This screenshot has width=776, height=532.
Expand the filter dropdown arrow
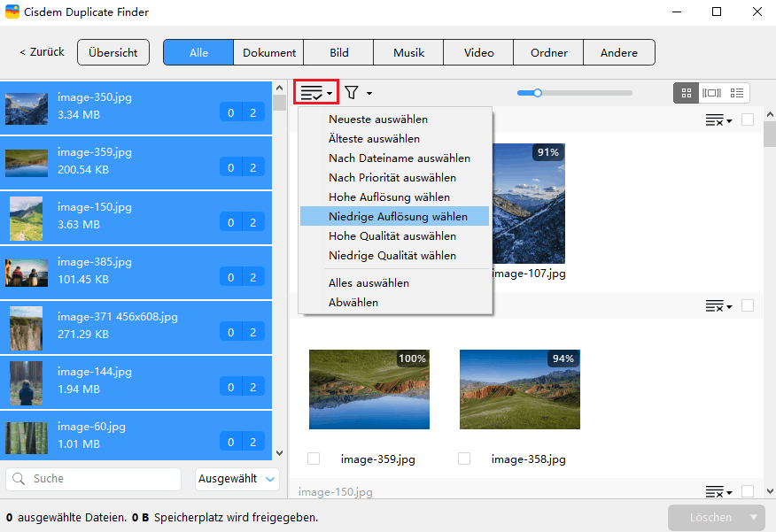pyautogui.click(x=369, y=93)
